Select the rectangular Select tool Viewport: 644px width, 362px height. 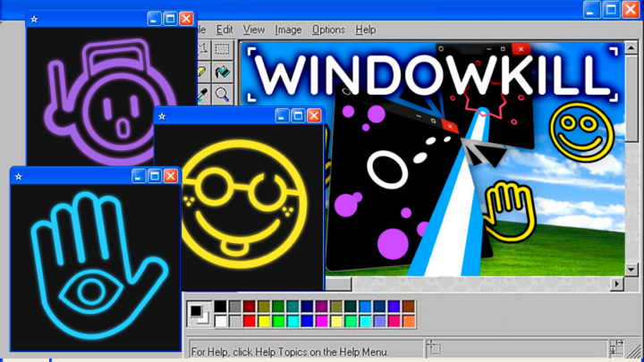tap(222, 50)
